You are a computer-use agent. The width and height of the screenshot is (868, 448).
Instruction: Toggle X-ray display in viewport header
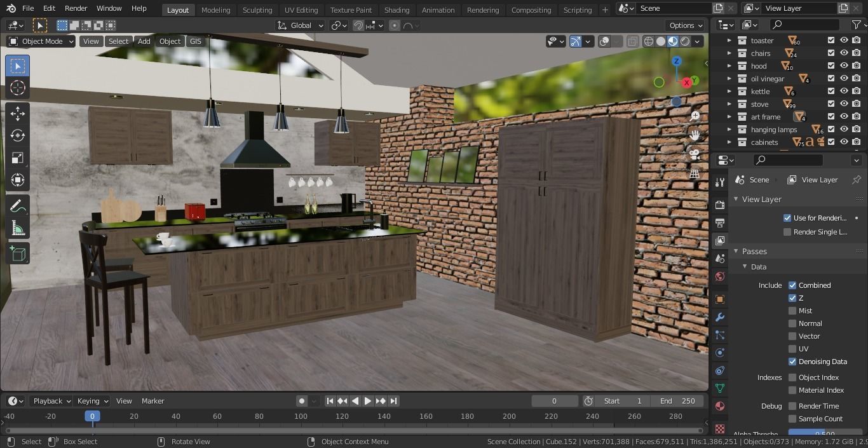pyautogui.click(x=632, y=41)
